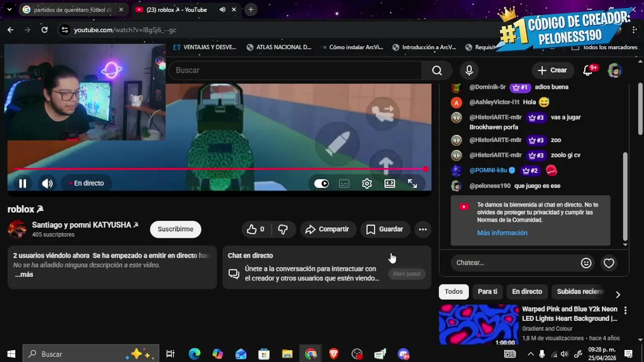Mute the video player volume

(x=47, y=184)
